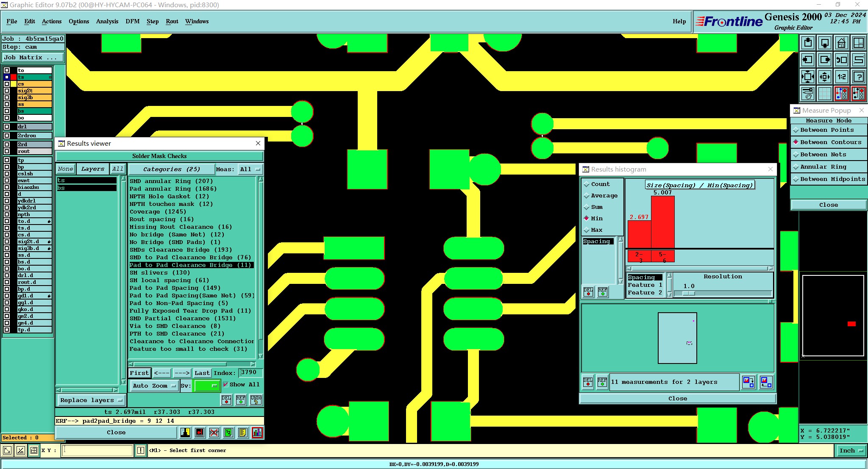The width and height of the screenshot is (868, 469).
Task: Click the crossed-out REF icon
Action: (214, 433)
